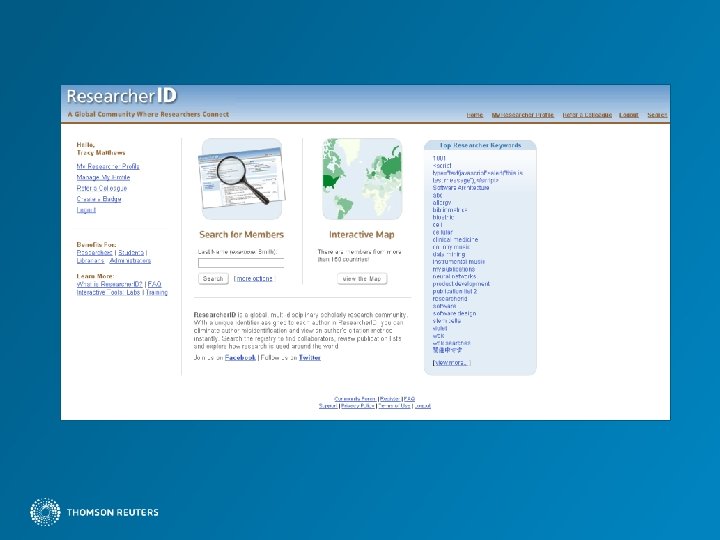Open the Librarians benefits link
The image size is (720, 540).
pos(90,260)
